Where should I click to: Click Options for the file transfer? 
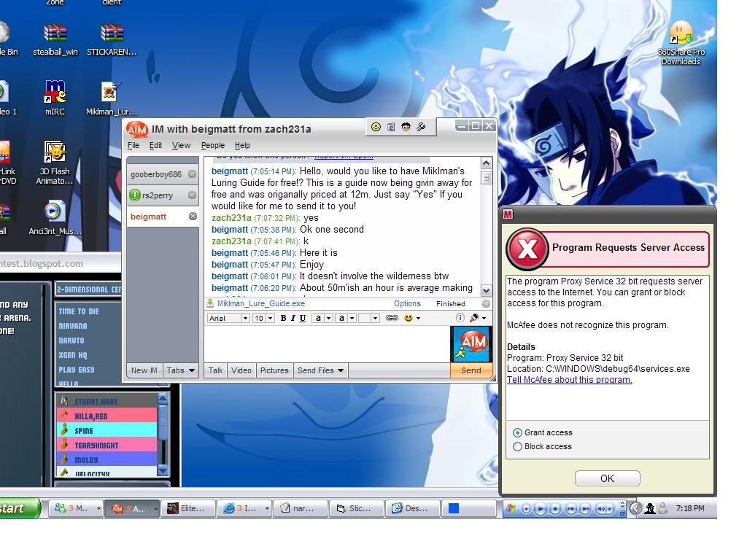(x=407, y=304)
